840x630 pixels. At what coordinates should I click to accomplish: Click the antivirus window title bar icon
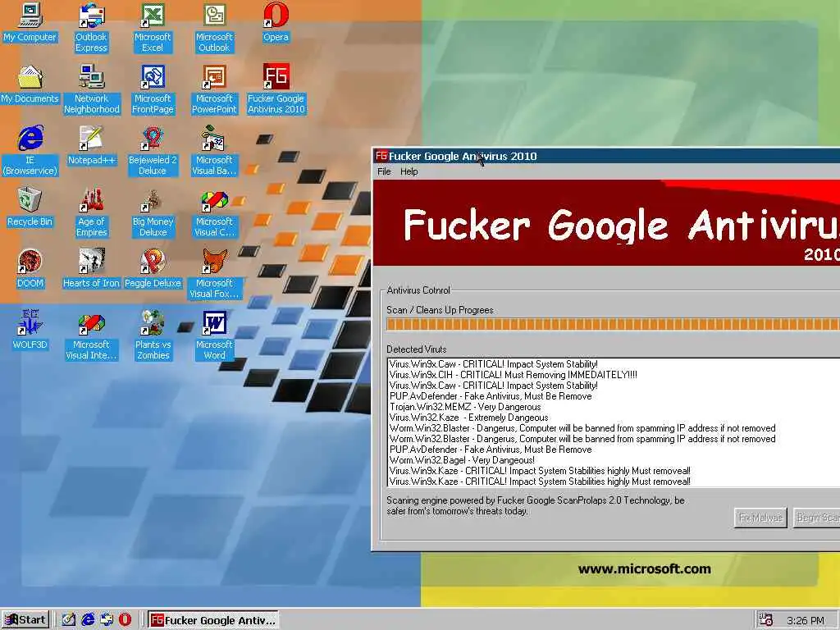click(381, 155)
